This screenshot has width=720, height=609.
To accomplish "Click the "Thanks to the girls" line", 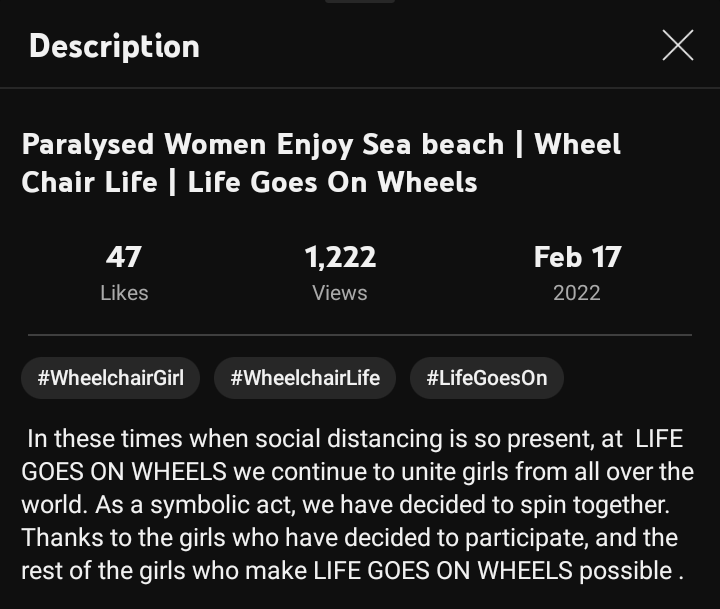I will 349,537.
